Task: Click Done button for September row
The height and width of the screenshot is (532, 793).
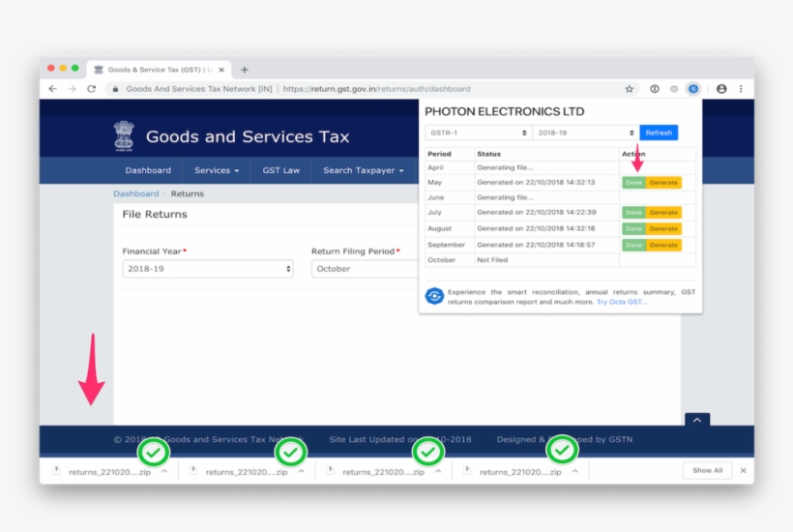Action: click(x=633, y=245)
